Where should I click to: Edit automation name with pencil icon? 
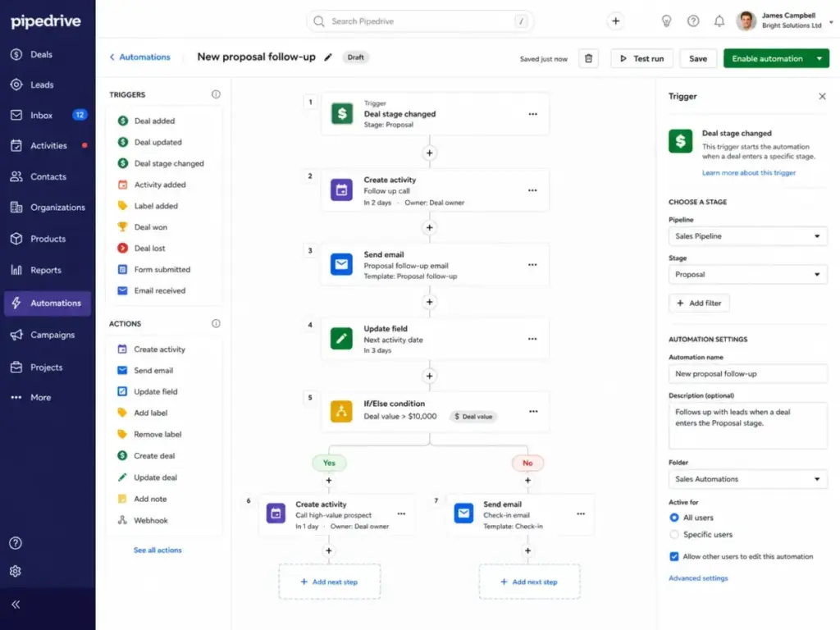[328, 57]
